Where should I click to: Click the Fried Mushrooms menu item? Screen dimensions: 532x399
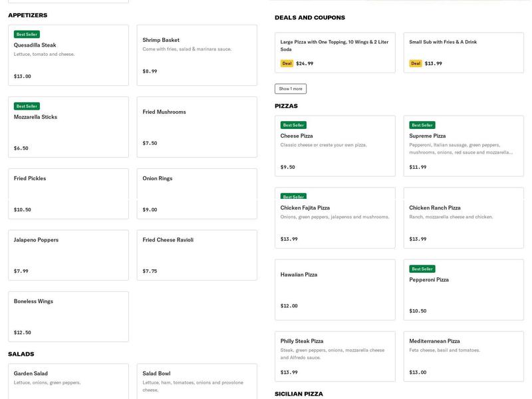[197, 127]
